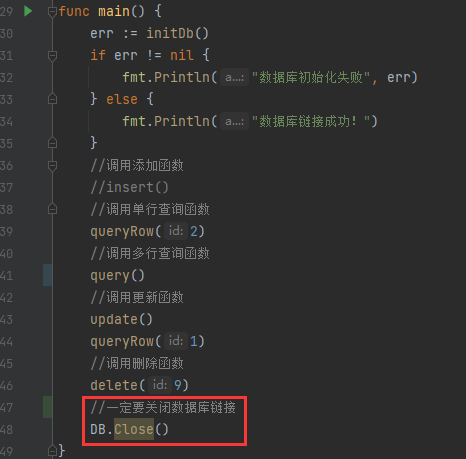Click the update() call on line 43
Viewport: 466px width, 459px height.
[121, 319]
